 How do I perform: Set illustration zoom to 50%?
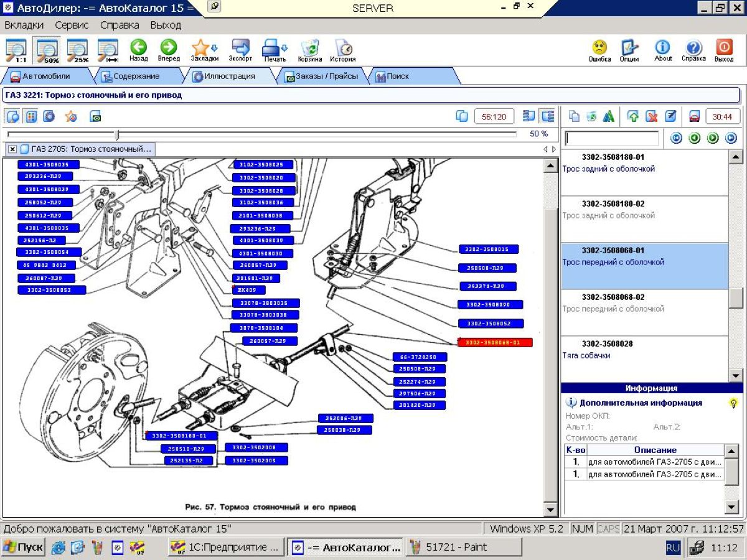tap(47, 50)
